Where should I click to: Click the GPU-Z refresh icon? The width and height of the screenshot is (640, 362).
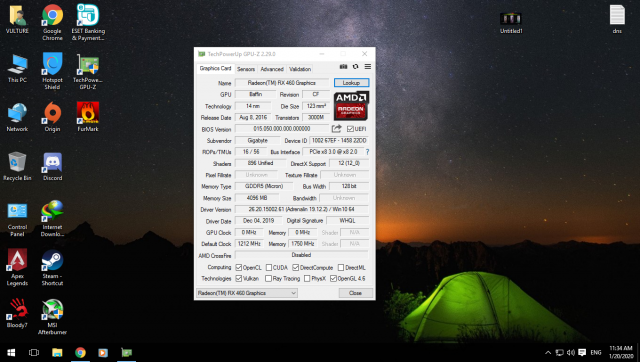[356, 67]
